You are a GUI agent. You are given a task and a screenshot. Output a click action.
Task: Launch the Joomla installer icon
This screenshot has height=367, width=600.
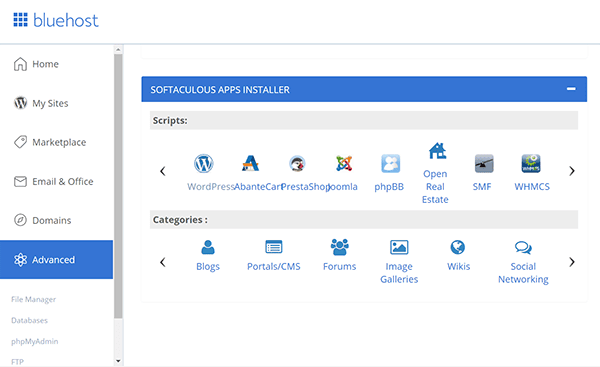[344, 163]
